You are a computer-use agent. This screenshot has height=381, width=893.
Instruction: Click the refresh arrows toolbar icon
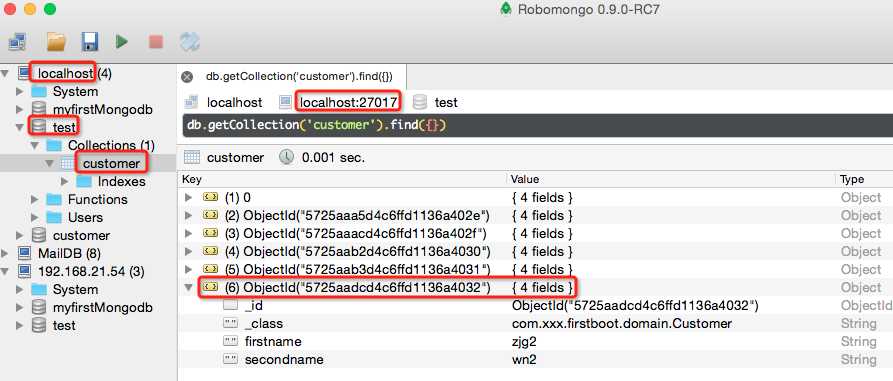click(189, 42)
